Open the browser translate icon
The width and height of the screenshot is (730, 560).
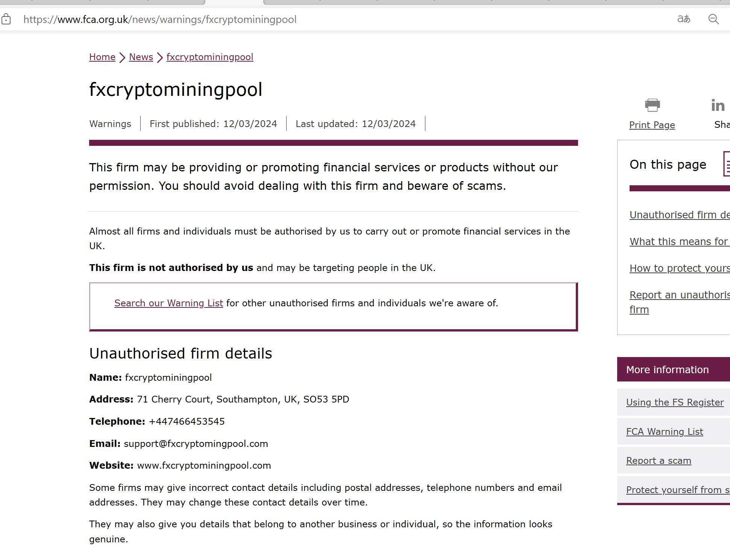(683, 19)
